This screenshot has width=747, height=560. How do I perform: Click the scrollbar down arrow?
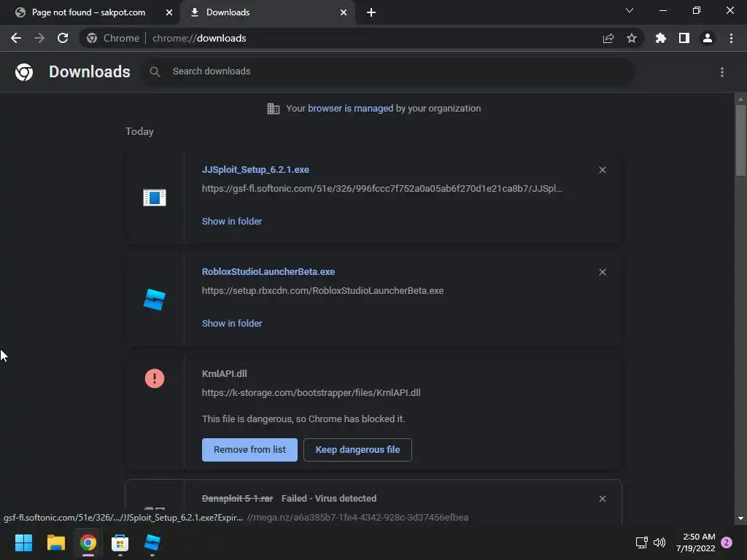(740, 518)
